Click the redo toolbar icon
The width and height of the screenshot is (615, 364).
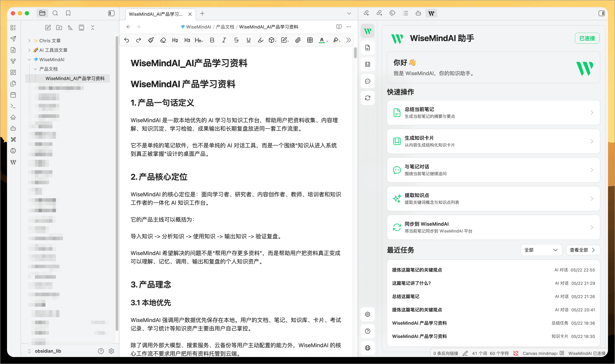coord(139,40)
